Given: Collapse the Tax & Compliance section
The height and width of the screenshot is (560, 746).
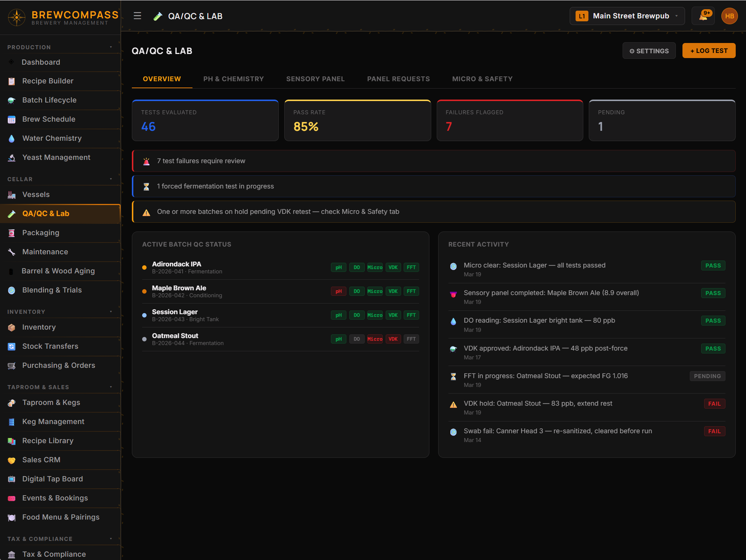Looking at the screenshot, I should pyautogui.click(x=111, y=539).
